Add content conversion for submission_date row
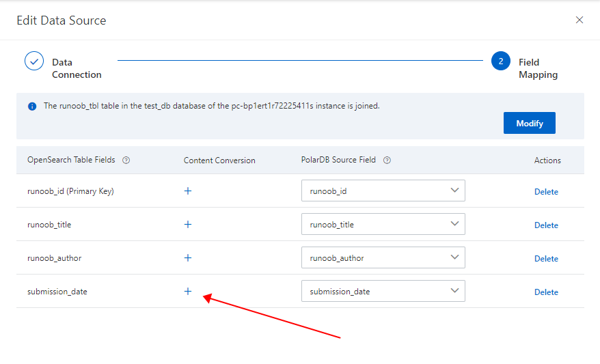The height and width of the screenshot is (364, 600). click(x=188, y=292)
